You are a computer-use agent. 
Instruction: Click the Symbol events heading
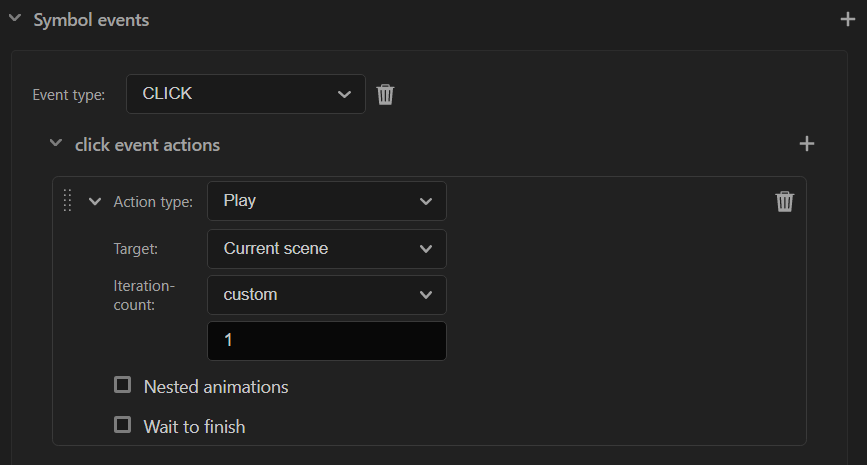pos(91,20)
